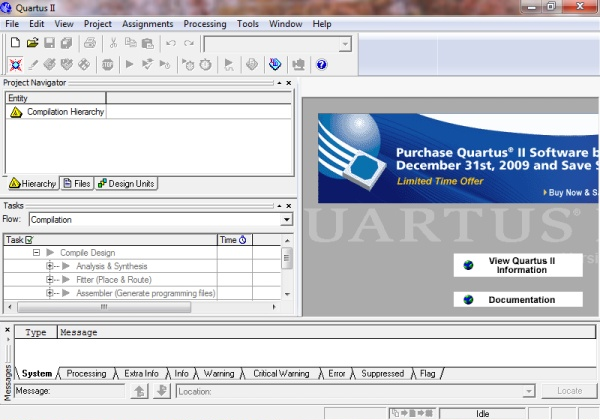Click the Compilation Hierarchy warning triangle icon
The image size is (600, 420).
click(x=16, y=112)
